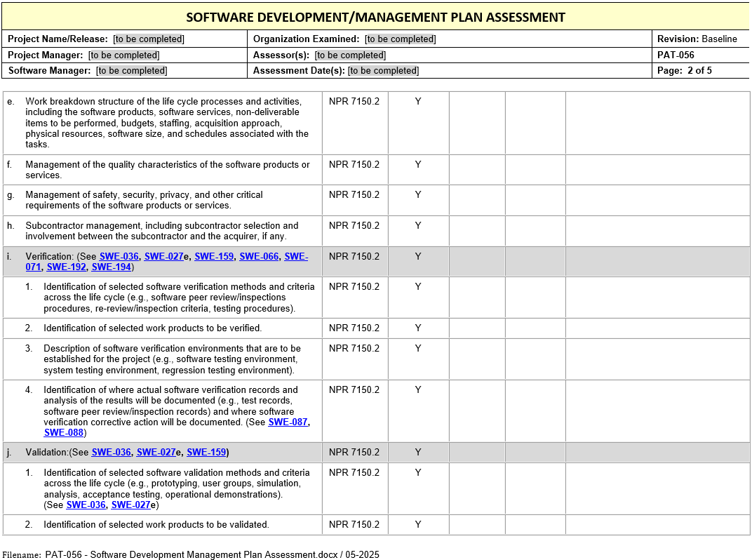Click the Assessment Date(s) placeholder field
This screenshot has height=560, width=752.
[383, 71]
